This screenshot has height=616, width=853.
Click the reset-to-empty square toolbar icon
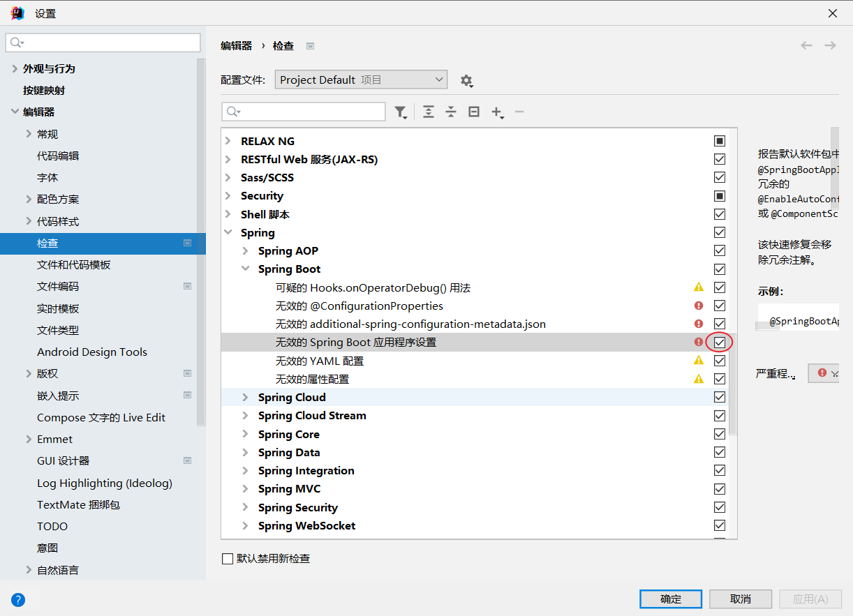point(474,112)
